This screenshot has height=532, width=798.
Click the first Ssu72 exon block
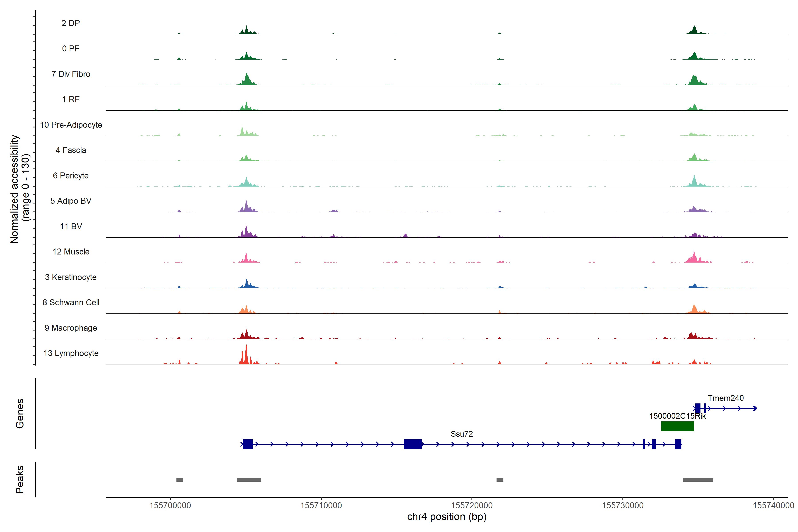click(248, 444)
